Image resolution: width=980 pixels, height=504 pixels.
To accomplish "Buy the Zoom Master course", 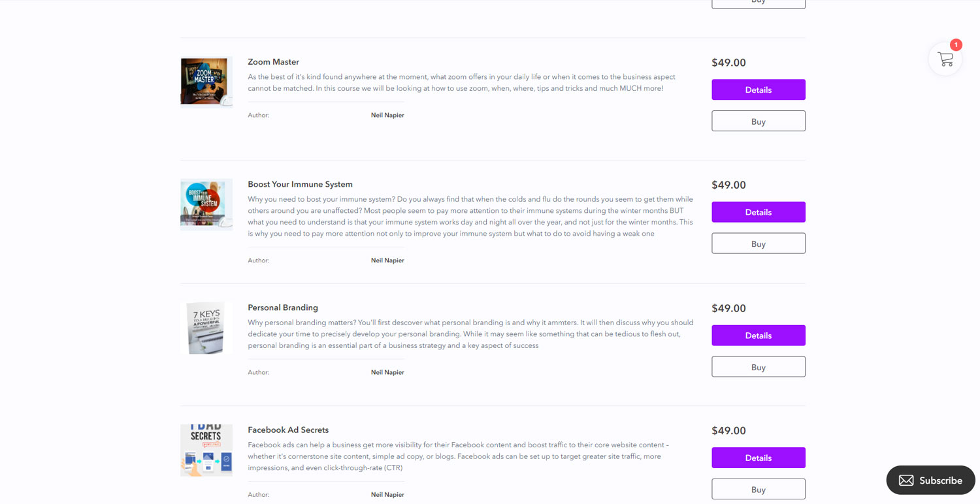I will [x=758, y=121].
